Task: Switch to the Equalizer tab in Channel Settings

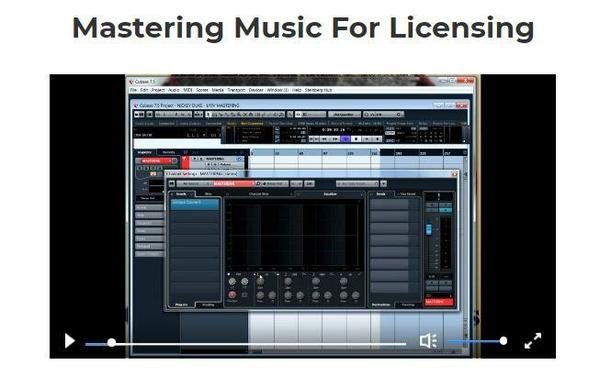Action: pos(330,194)
